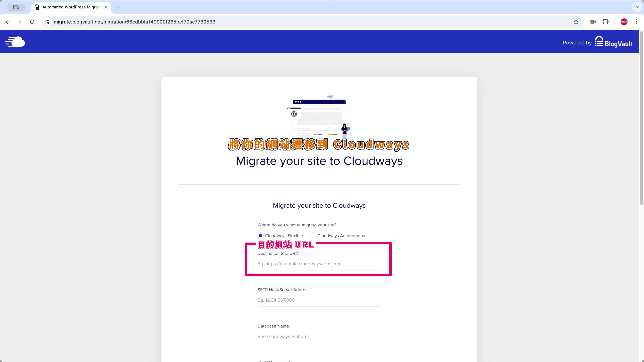This screenshot has height=362, width=644.
Task: Bookmark this page with star icon
Action: [576, 22]
